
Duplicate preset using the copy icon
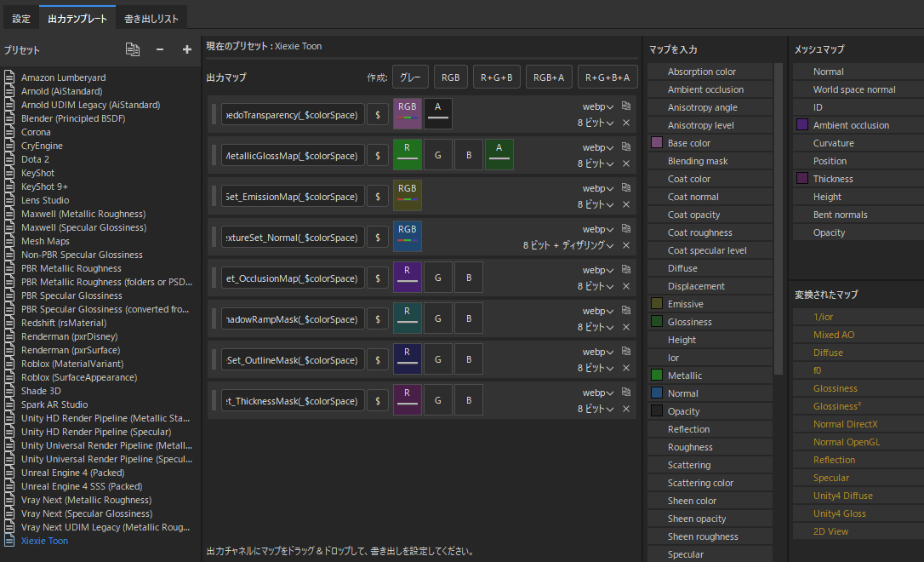click(133, 49)
